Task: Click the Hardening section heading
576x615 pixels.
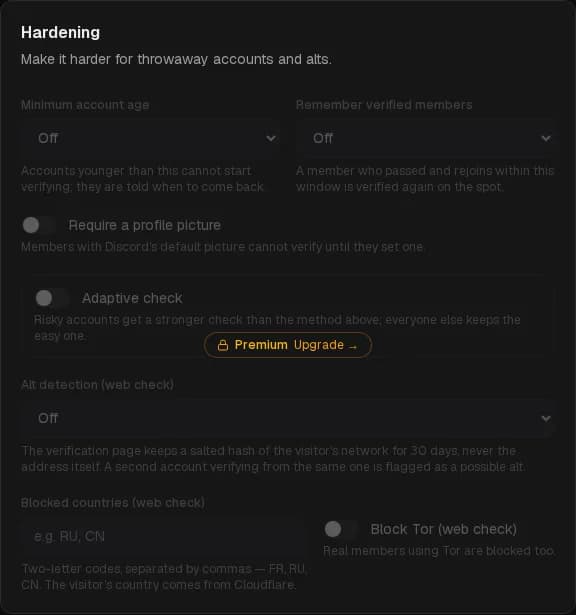Action: [60, 32]
